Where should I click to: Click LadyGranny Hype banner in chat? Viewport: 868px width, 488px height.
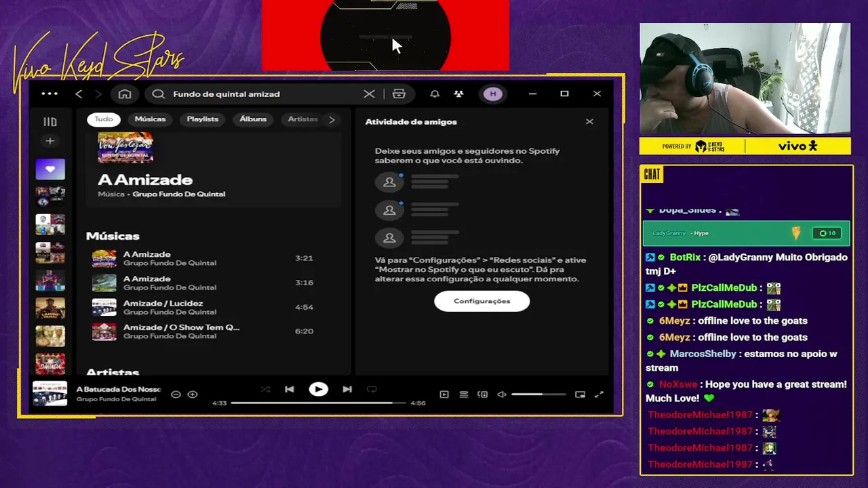(746, 233)
